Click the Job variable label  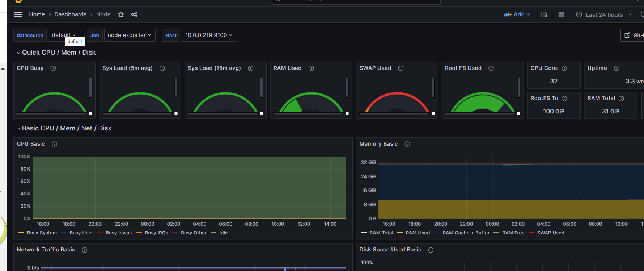click(x=95, y=35)
